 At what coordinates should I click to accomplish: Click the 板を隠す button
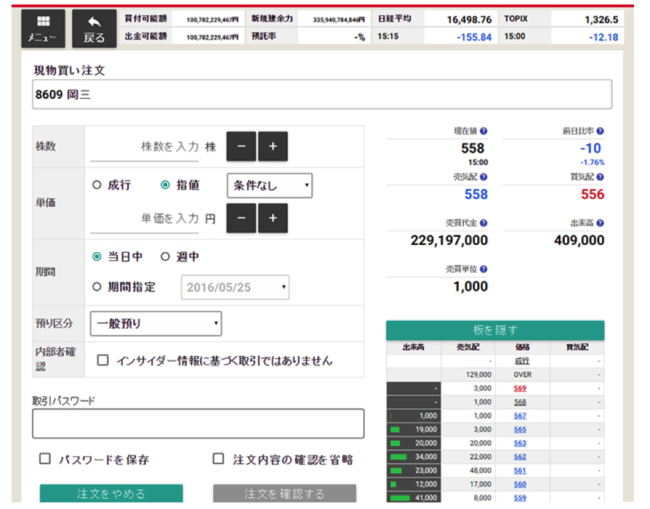pos(495,330)
